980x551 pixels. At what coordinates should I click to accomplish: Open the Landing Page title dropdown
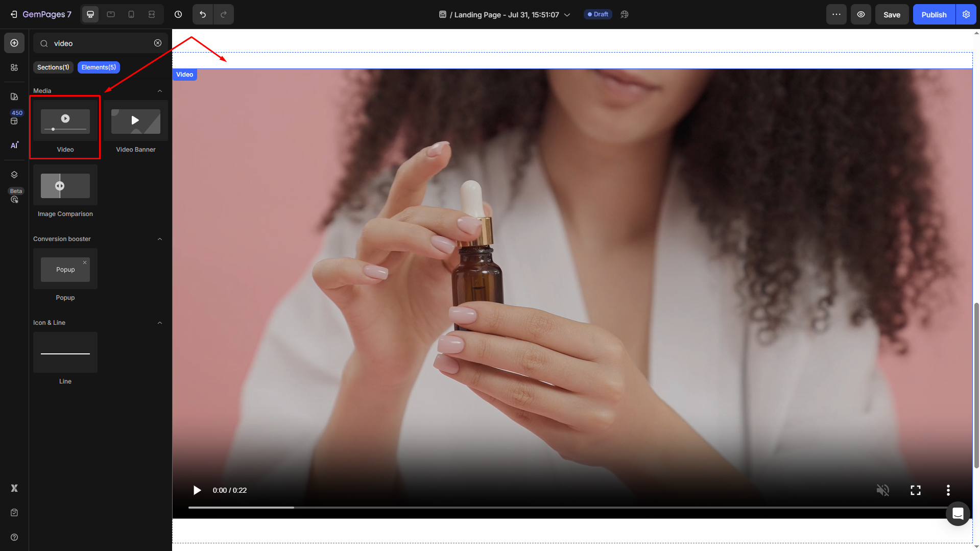pyautogui.click(x=567, y=15)
